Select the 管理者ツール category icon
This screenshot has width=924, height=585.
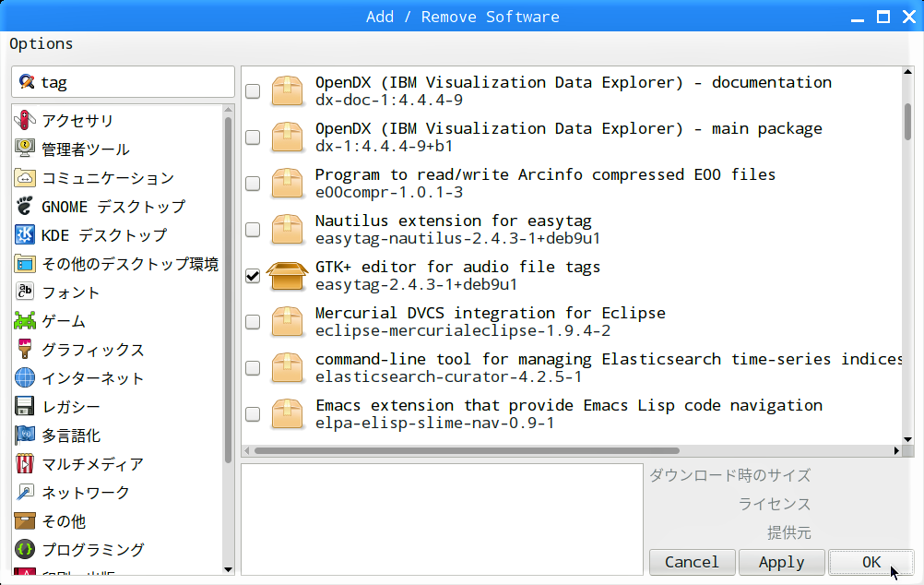coord(25,149)
